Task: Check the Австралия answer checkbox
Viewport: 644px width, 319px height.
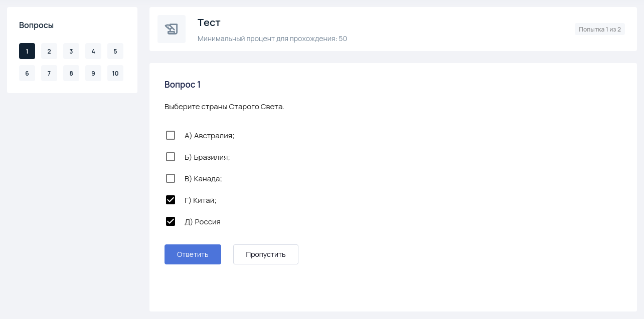Action: pos(171,135)
